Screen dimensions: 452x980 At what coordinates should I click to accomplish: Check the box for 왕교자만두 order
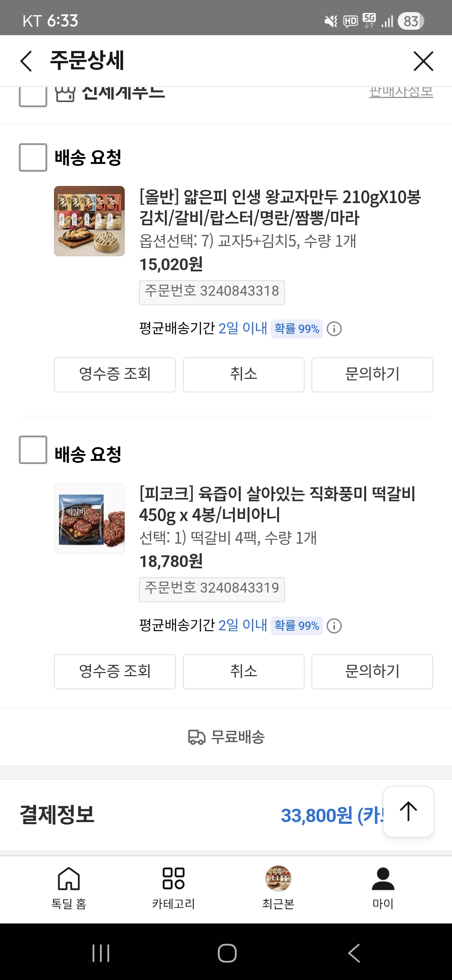tap(33, 157)
